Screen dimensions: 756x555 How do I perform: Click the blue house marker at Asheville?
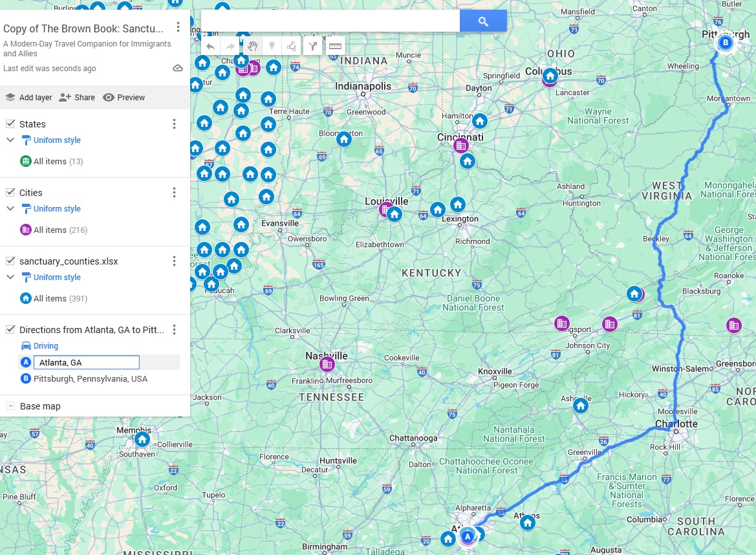click(x=581, y=406)
